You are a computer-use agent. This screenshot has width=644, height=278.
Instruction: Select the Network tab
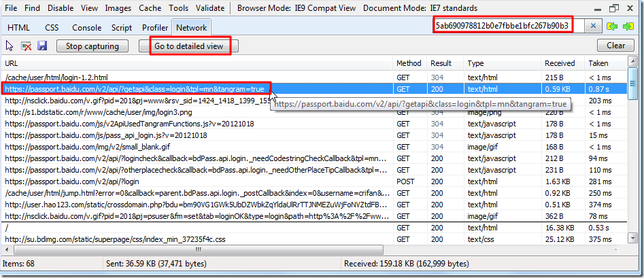tap(191, 27)
